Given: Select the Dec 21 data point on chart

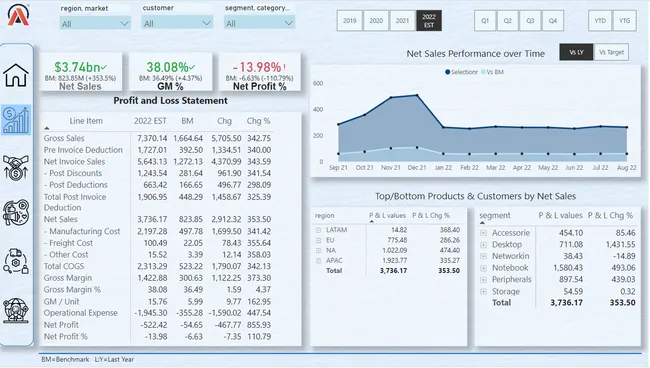Looking at the screenshot, I should coord(417,96).
